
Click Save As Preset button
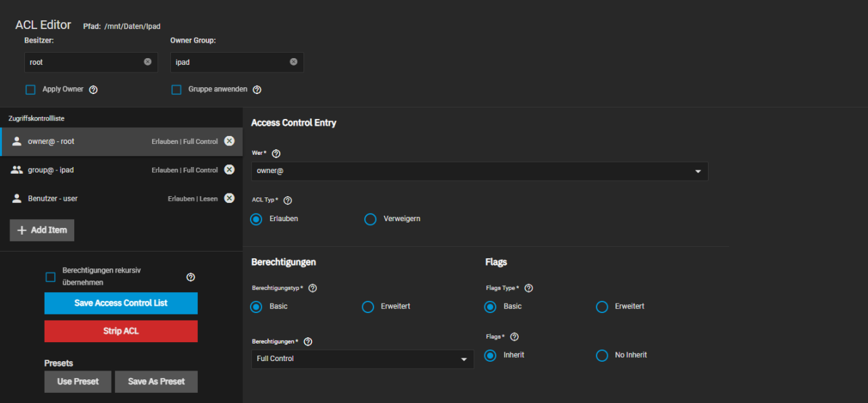156,381
